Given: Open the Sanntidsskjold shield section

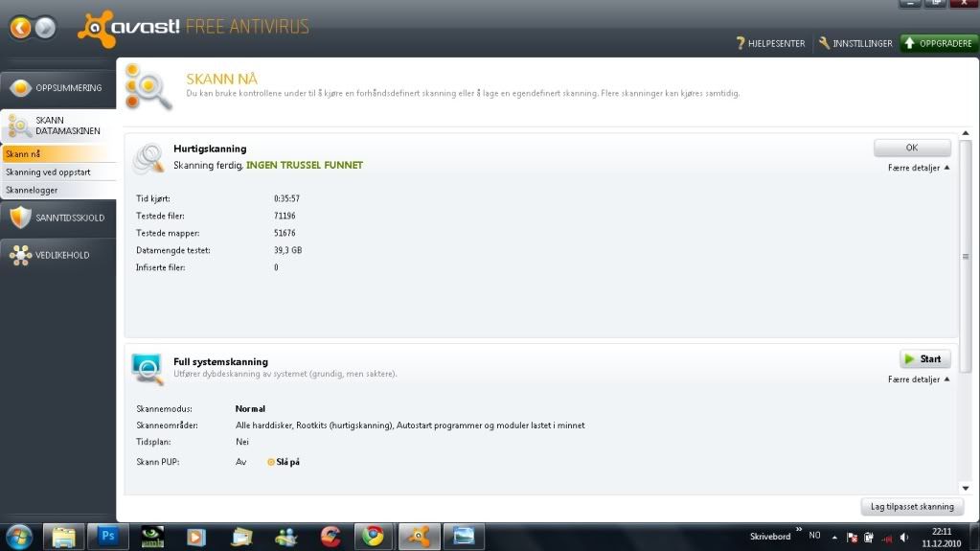Looking at the screenshot, I should [x=57, y=218].
